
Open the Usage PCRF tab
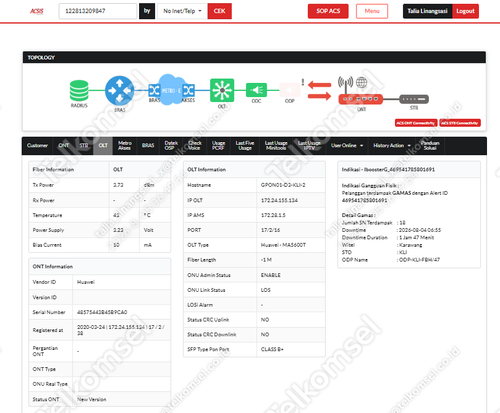[218, 146]
